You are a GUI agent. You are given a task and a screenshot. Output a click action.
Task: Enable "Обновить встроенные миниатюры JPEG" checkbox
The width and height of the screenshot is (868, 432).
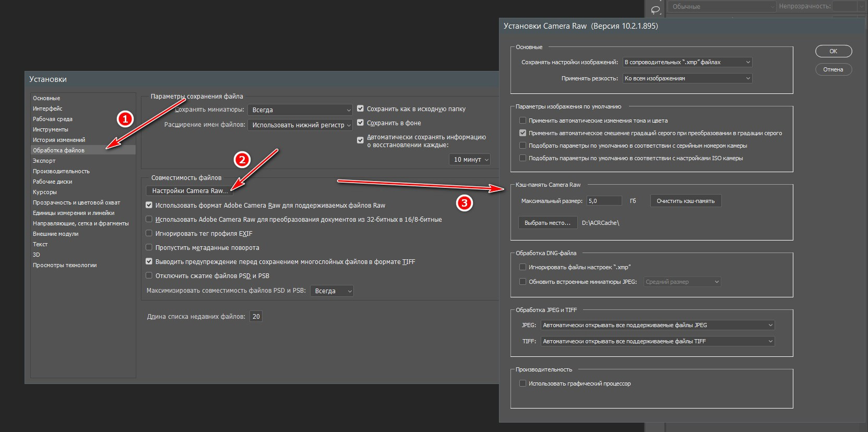pos(522,282)
